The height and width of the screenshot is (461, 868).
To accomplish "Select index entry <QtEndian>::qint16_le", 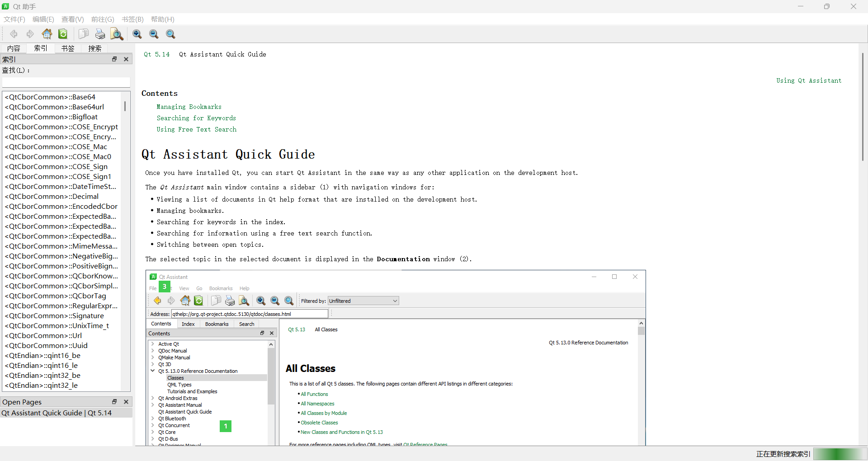I will tap(62, 365).
